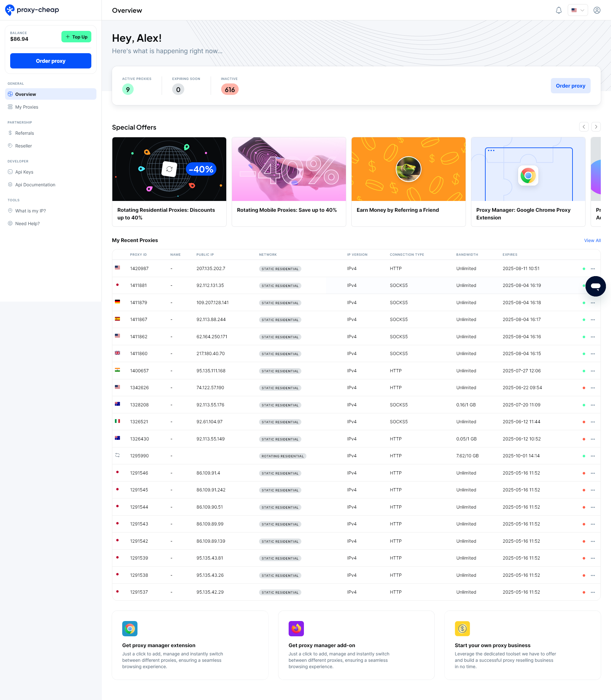Open Api Keys sidebar item
The image size is (611, 700).
click(x=24, y=172)
